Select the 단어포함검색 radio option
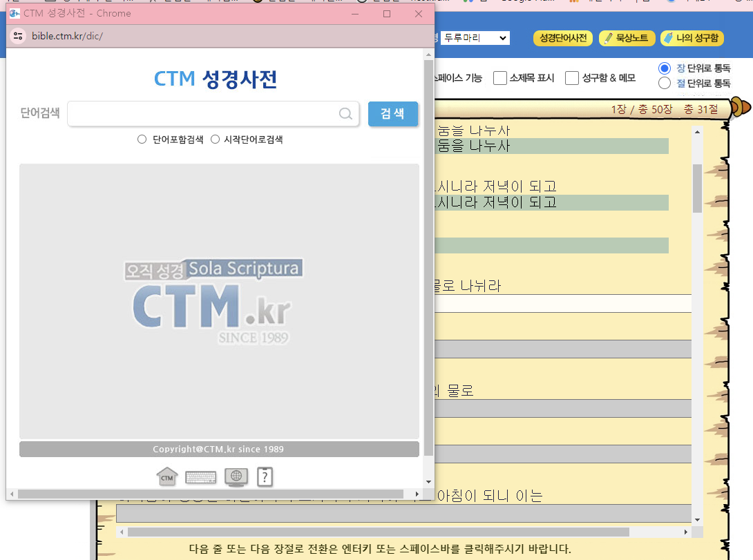Screen dimensions: 753x560 click(x=142, y=139)
